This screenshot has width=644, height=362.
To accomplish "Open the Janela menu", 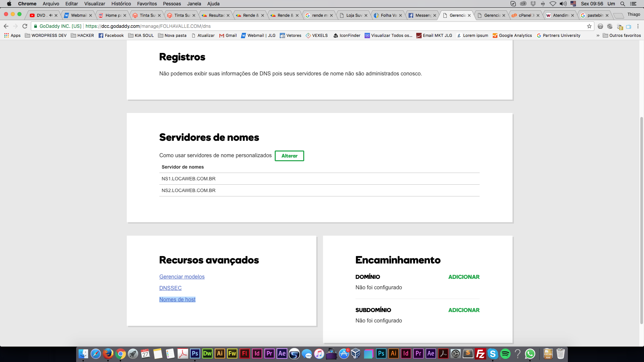I will (194, 4).
